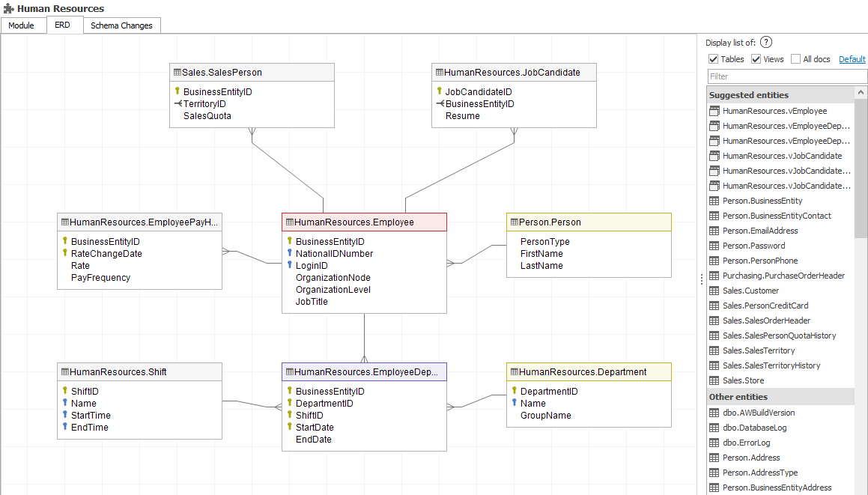
Task: Click the module puzzle icon beside Human Resources
Action: click(8, 9)
